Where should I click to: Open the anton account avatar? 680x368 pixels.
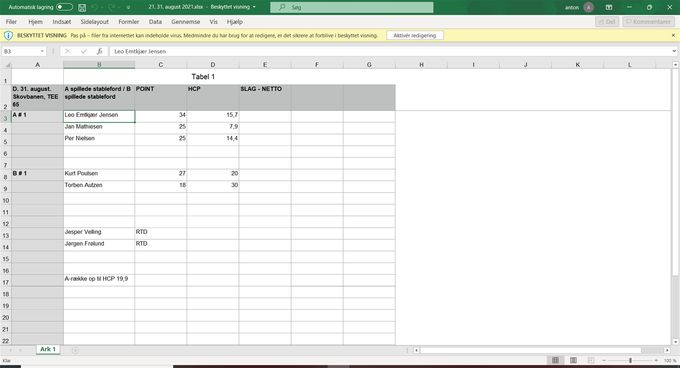pos(588,7)
